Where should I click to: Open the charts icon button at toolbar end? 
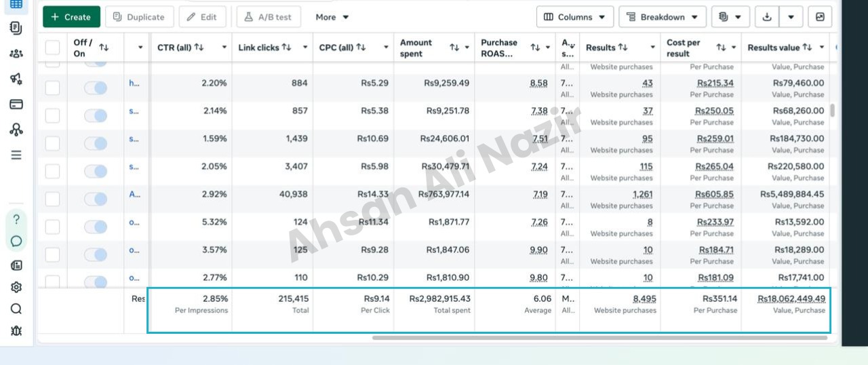point(820,17)
